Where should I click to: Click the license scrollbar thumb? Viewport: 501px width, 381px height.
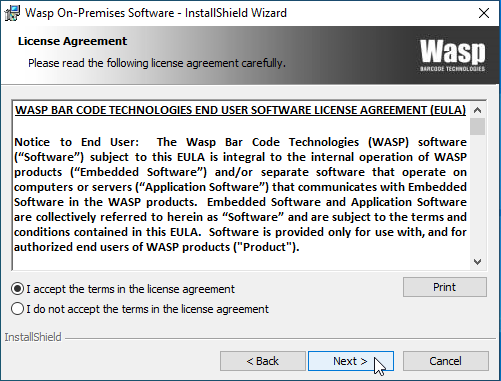(477, 126)
